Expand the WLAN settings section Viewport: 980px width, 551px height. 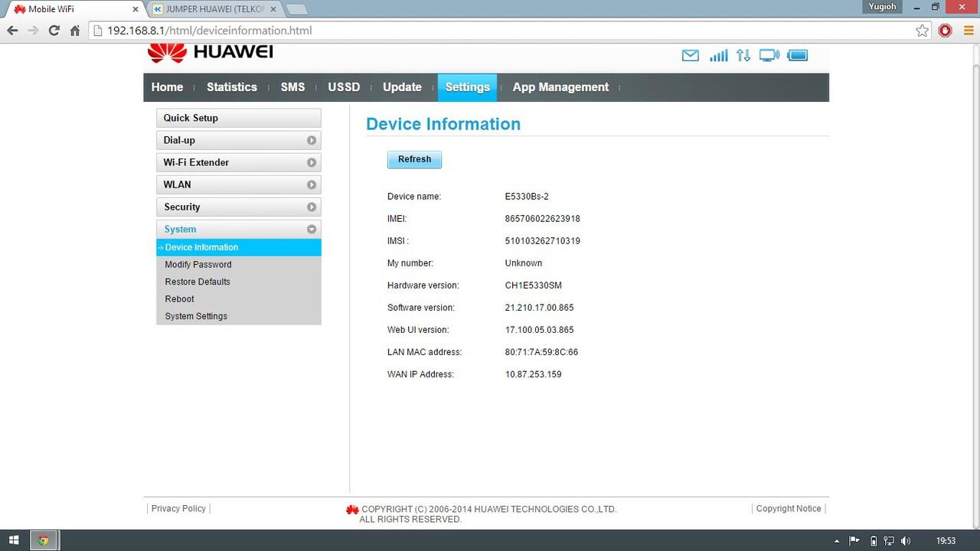pyautogui.click(x=238, y=184)
